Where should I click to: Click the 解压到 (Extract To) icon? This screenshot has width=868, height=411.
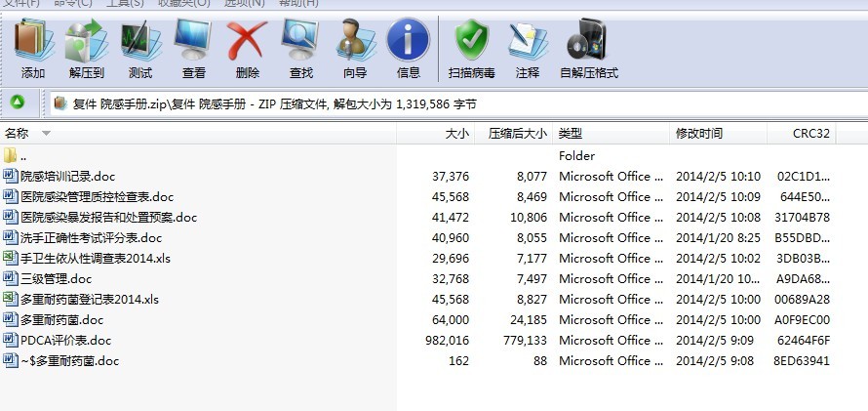pos(87,49)
